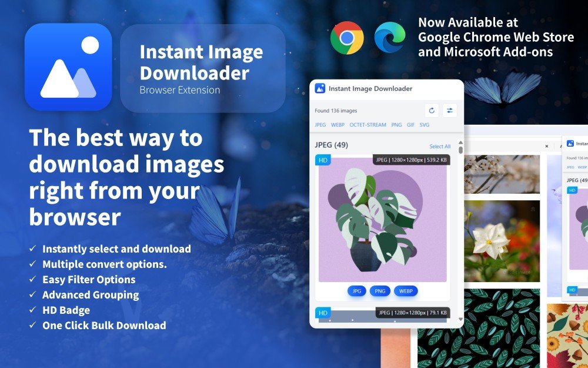Click the Microsoft Edge icon
This screenshot has height=368, width=588.
[x=390, y=38]
